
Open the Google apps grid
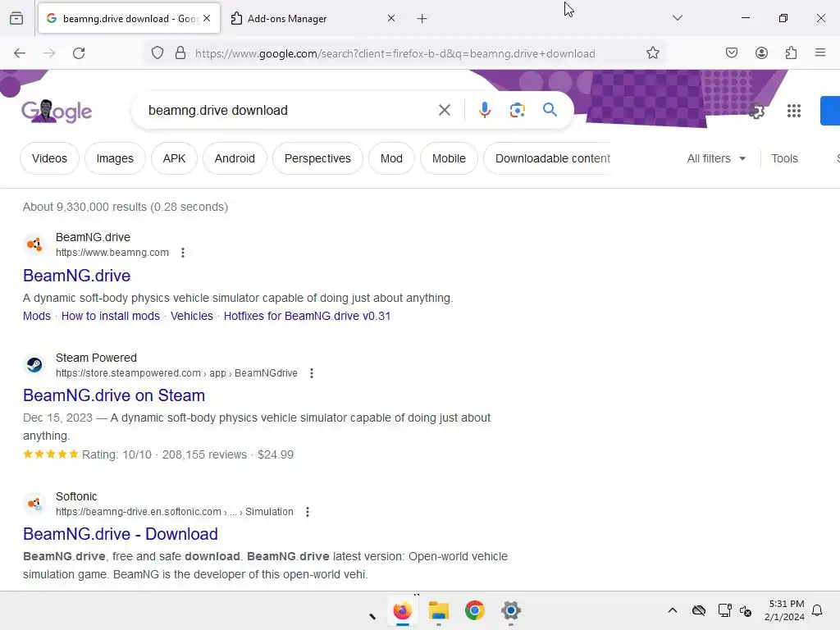[x=794, y=111]
